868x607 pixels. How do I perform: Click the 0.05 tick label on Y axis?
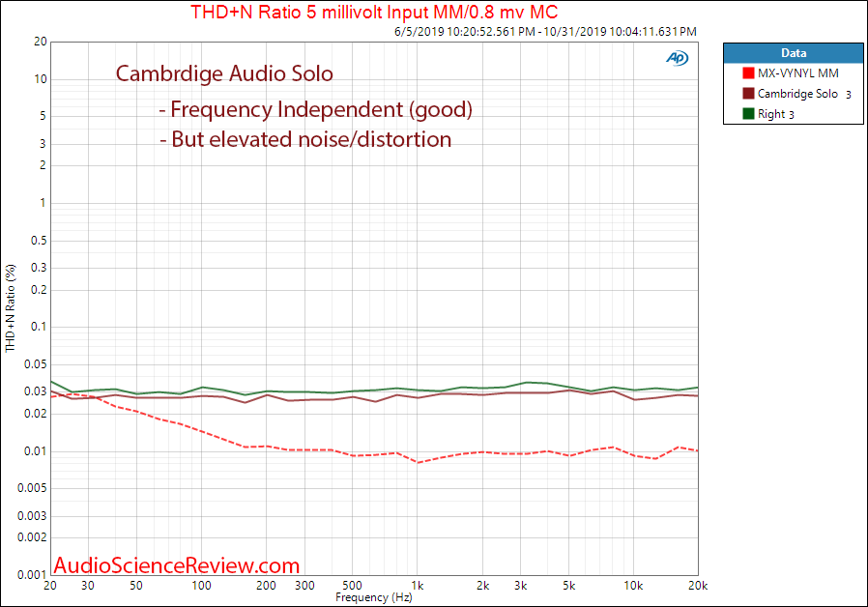point(36,364)
